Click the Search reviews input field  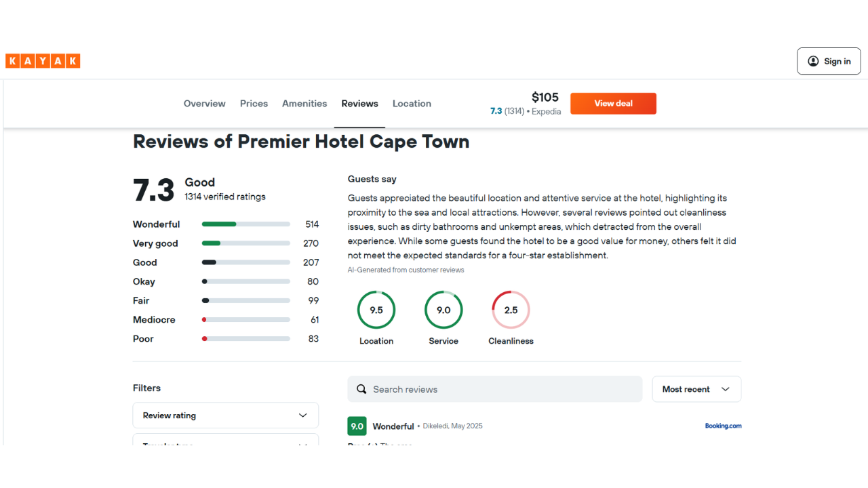click(495, 389)
